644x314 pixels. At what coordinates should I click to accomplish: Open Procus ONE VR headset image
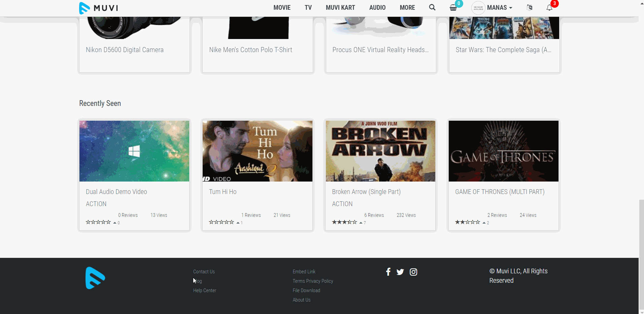pyautogui.click(x=381, y=28)
